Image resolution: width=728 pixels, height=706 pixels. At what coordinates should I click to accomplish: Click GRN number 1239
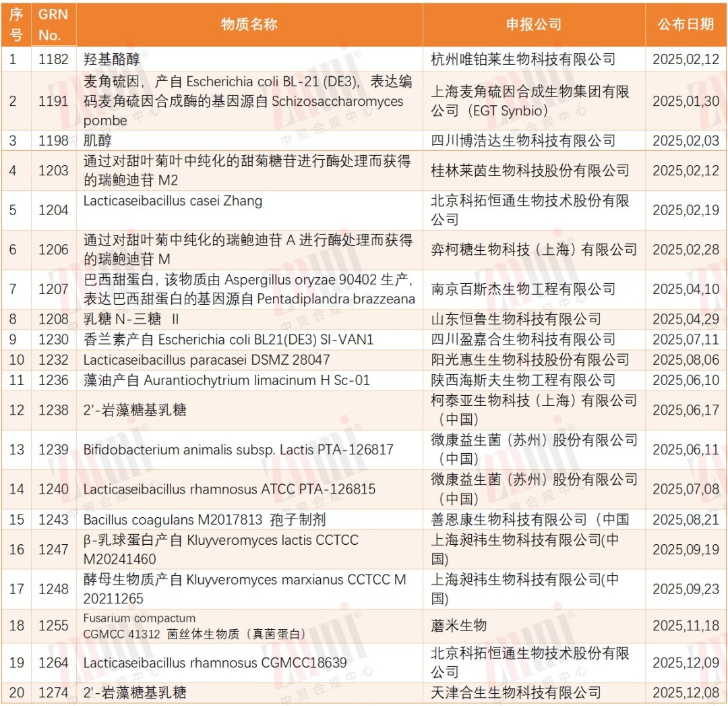tap(53, 450)
